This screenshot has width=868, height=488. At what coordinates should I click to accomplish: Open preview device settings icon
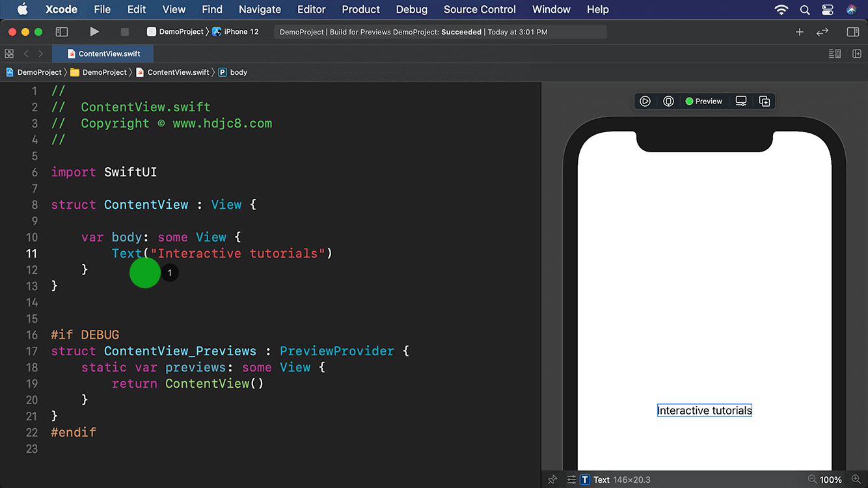pyautogui.click(x=741, y=101)
